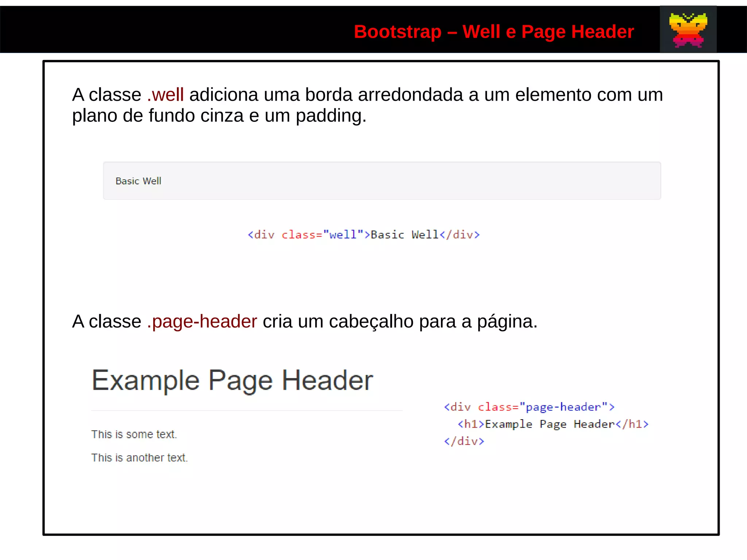Click the well div code snippet
The width and height of the screenshot is (747, 560).
coord(364,234)
